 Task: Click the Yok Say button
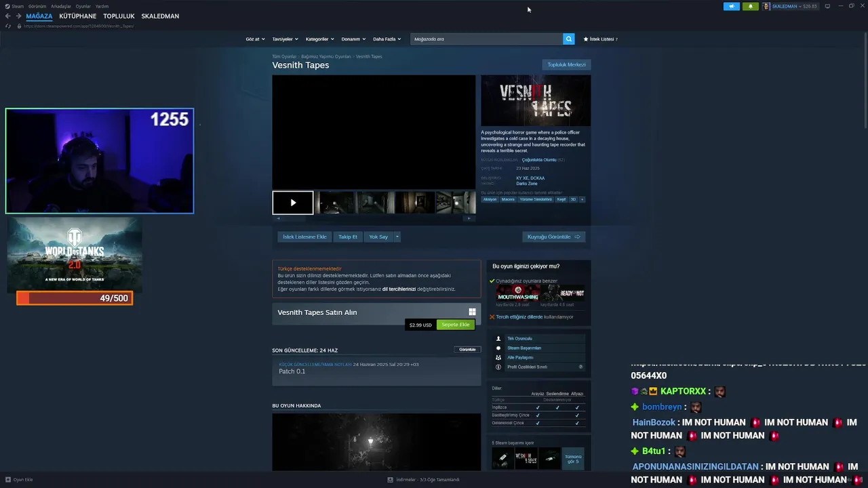tap(378, 237)
